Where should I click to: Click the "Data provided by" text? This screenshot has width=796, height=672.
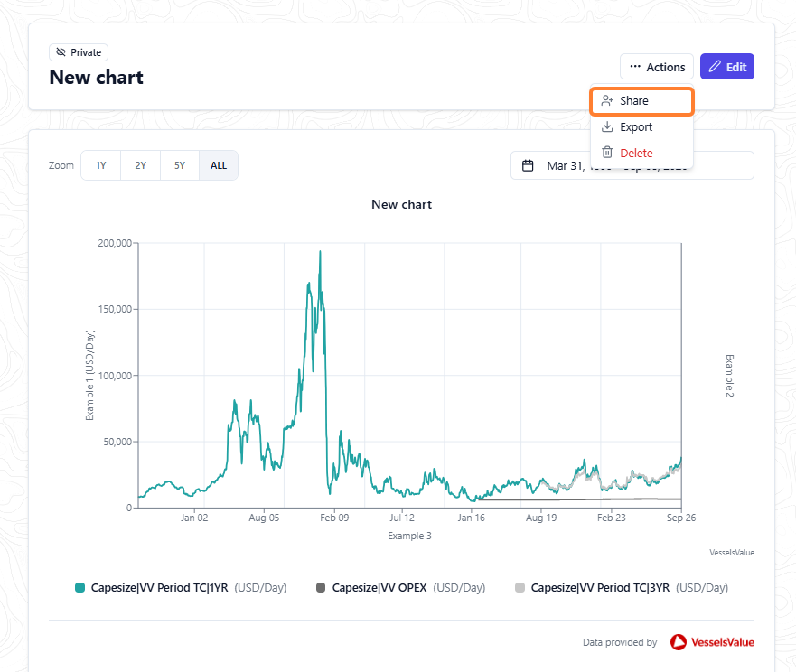tap(620, 642)
